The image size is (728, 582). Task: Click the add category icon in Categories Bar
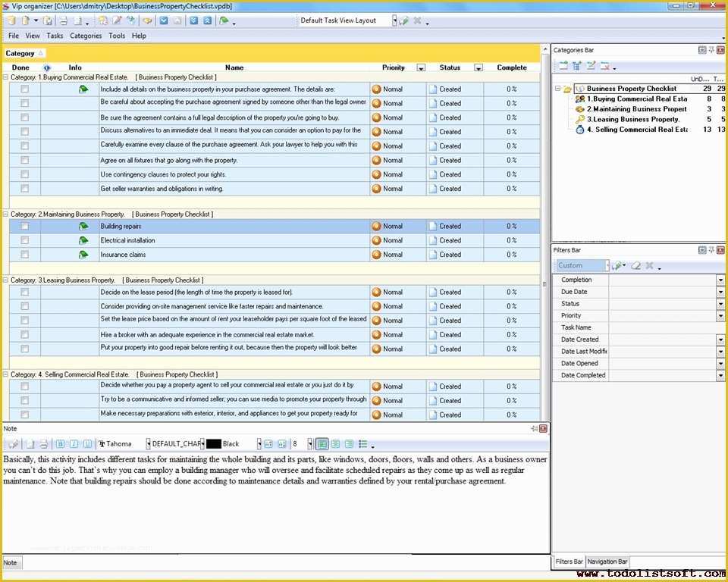click(563, 66)
